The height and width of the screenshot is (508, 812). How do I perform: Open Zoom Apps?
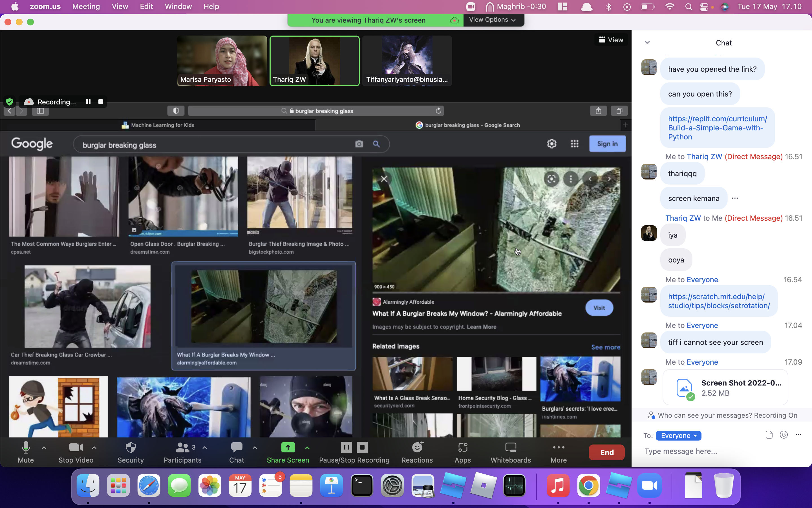pyautogui.click(x=463, y=452)
